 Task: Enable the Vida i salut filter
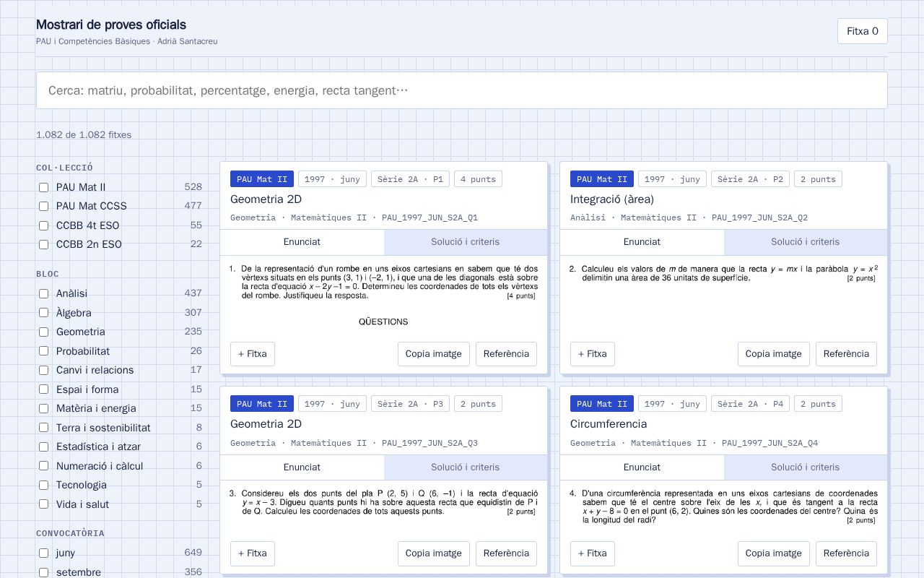[43, 504]
